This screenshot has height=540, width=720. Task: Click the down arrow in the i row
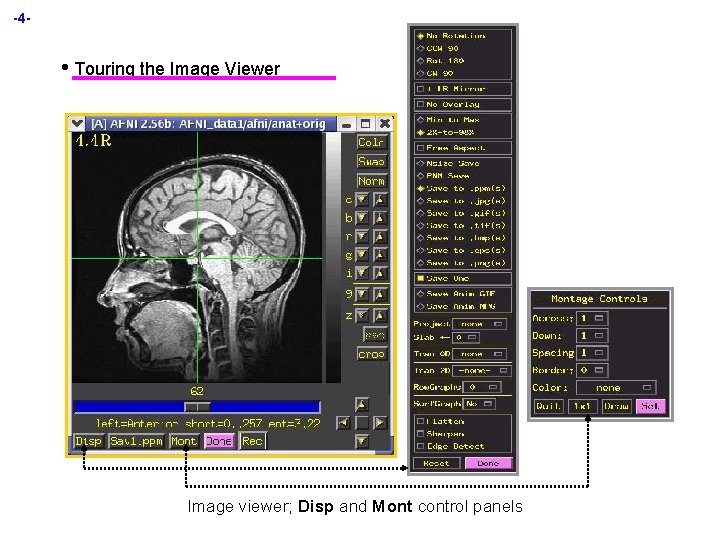362,273
